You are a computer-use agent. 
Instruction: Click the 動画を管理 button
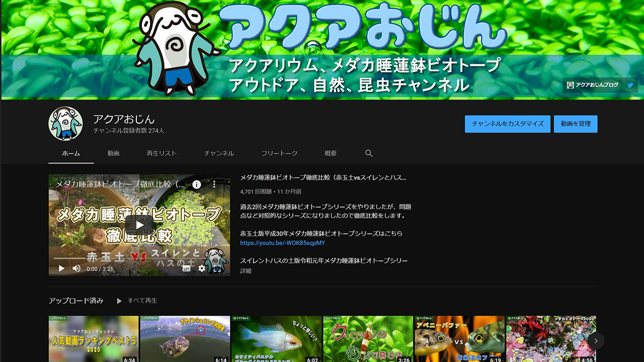576,124
